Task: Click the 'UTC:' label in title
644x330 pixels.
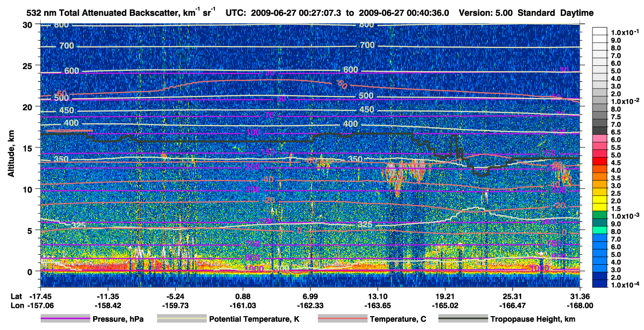Action: tap(235, 13)
